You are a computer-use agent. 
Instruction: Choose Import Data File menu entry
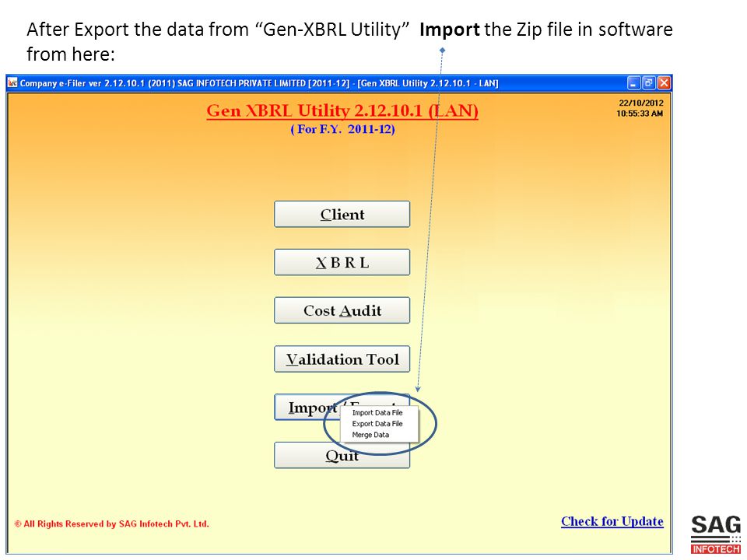[x=377, y=413]
